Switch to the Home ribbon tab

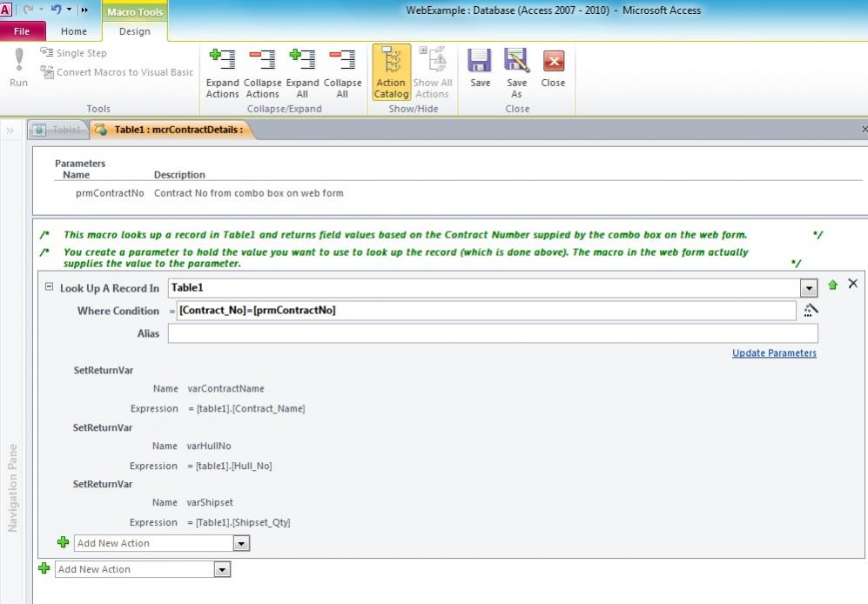[74, 31]
